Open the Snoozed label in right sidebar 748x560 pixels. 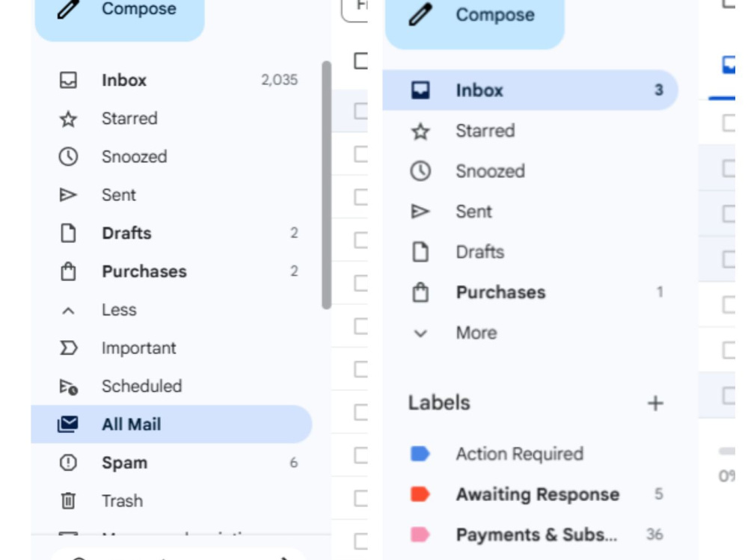pyautogui.click(x=530, y=171)
